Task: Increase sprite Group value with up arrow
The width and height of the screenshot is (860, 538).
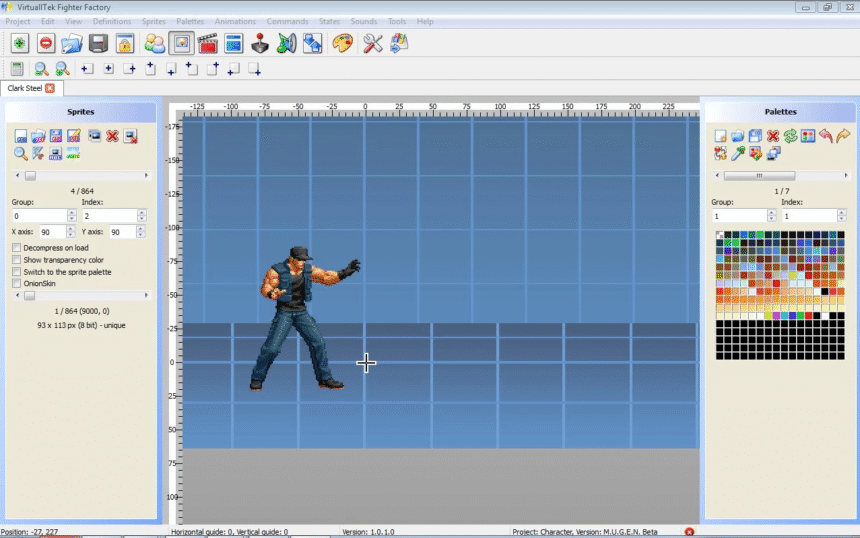Action: pos(72,213)
